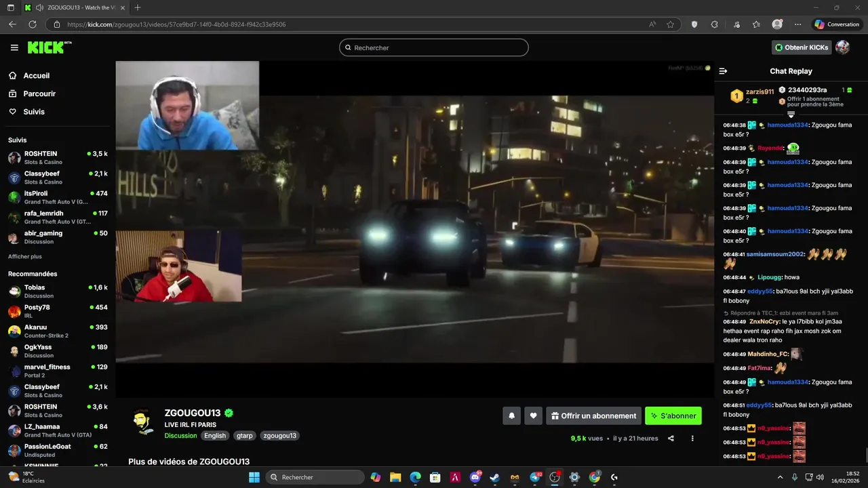Click the S'abonner button
The image size is (868, 488).
[673, 415]
